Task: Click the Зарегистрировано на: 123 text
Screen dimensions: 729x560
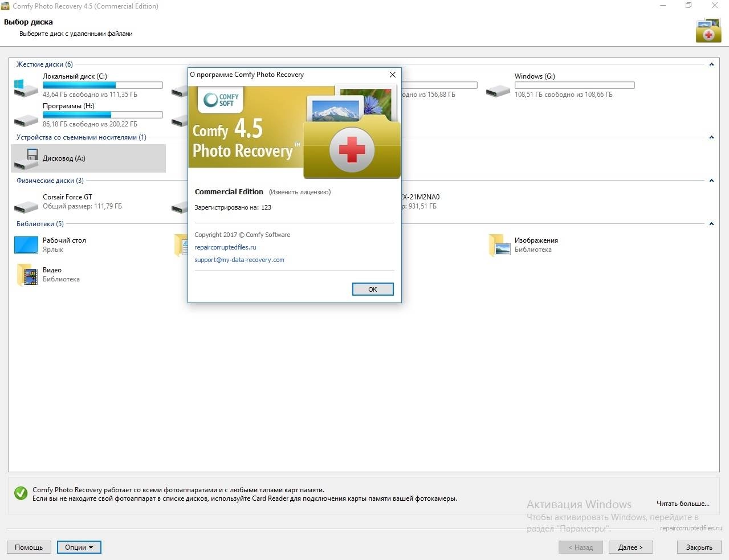Action: (x=233, y=207)
